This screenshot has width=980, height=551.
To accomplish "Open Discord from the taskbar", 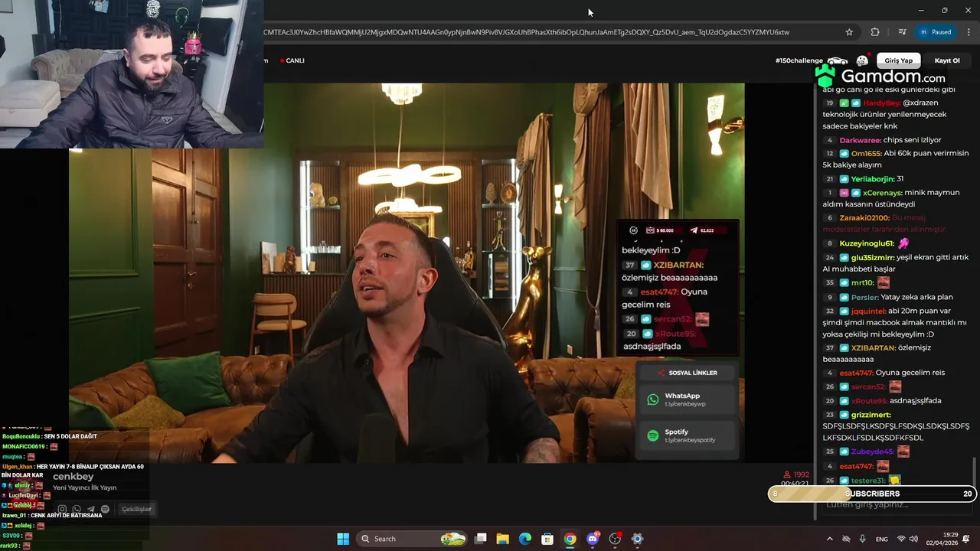I will point(593,539).
